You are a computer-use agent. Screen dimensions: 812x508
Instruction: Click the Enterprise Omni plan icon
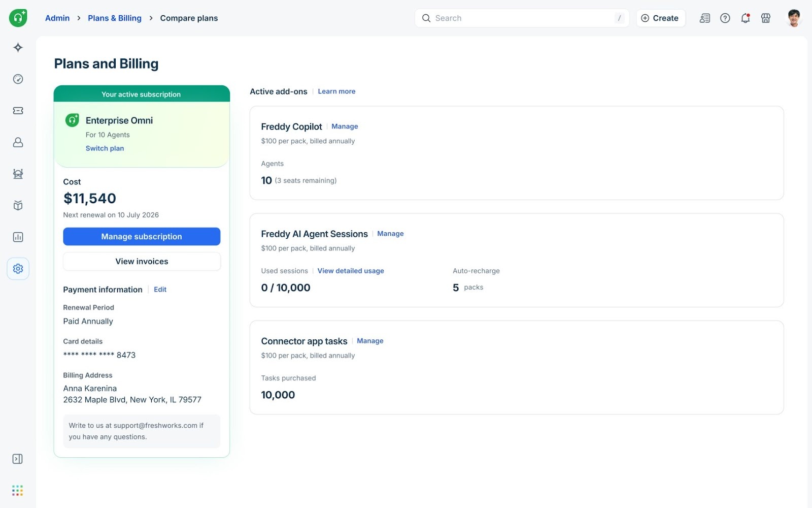click(72, 120)
